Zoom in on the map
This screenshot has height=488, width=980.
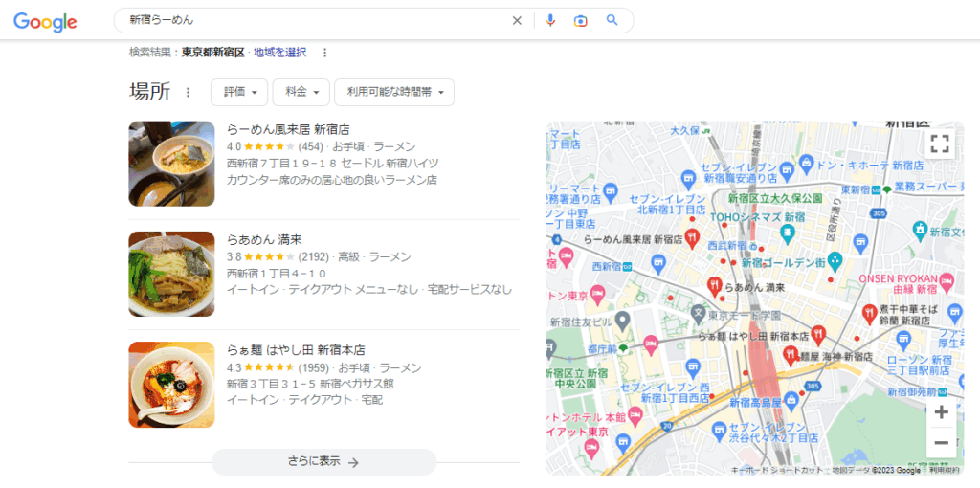point(941,412)
